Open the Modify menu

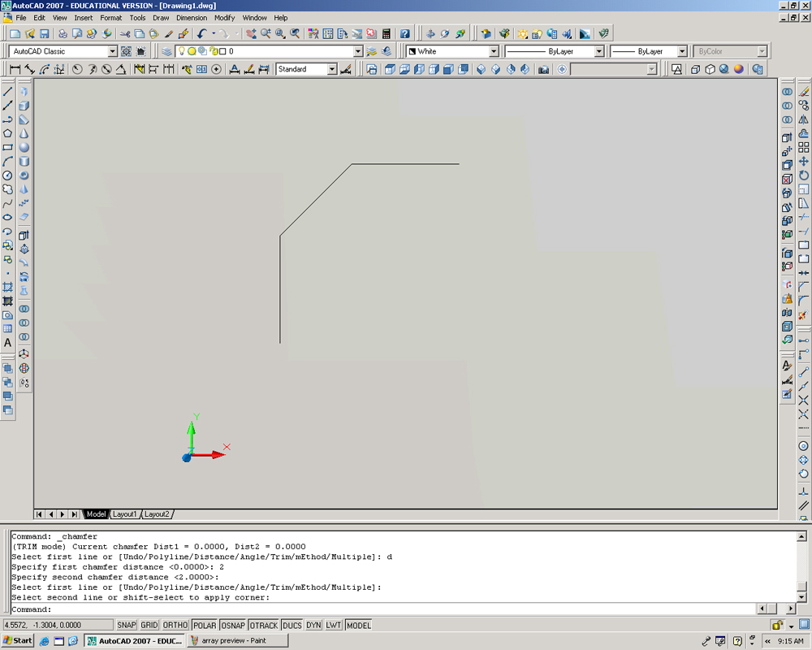[225, 17]
